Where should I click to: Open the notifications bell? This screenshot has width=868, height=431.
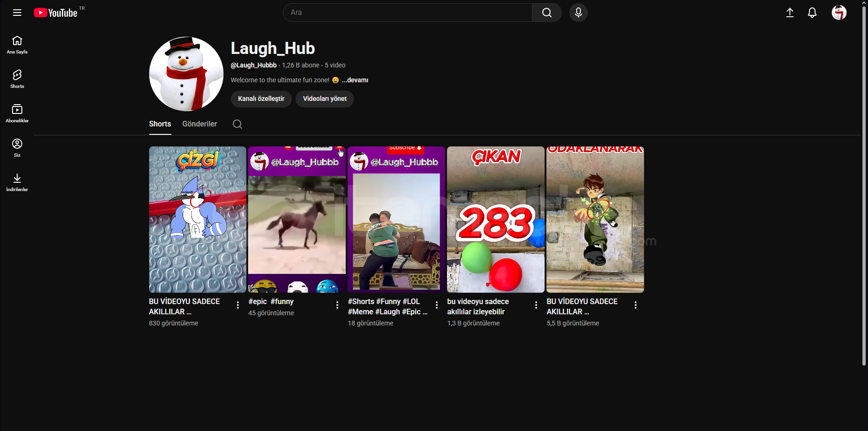click(812, 13)
